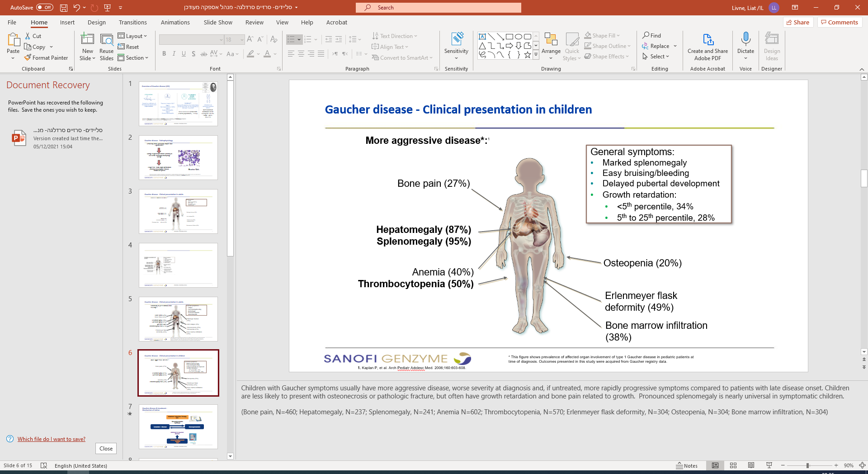Viewport: 868px width, 474px height.
Task: Adjust the zoom slider
Action: pyautogui.click(x=807, y=465)
